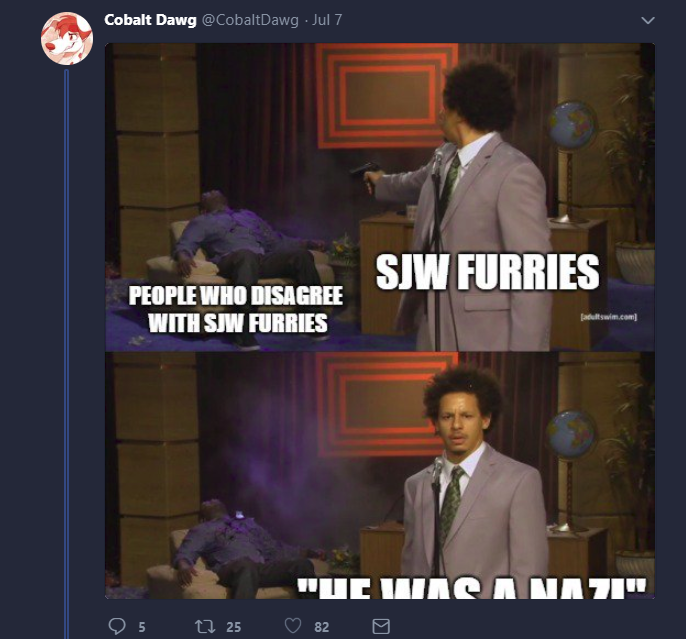Open the bottom panel of the meme image
Viewport: 686px width, 639px height.
coord(380,475)
